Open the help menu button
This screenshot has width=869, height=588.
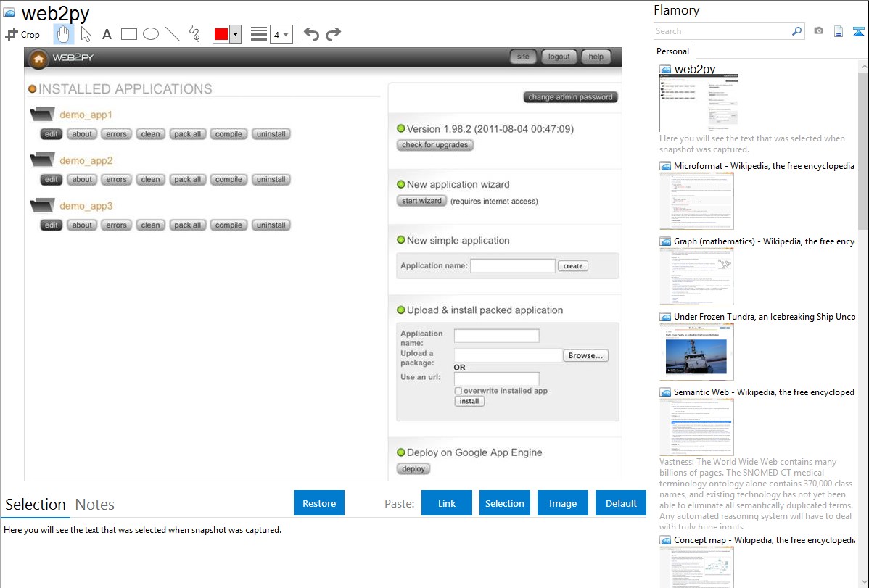coord(596,57)
